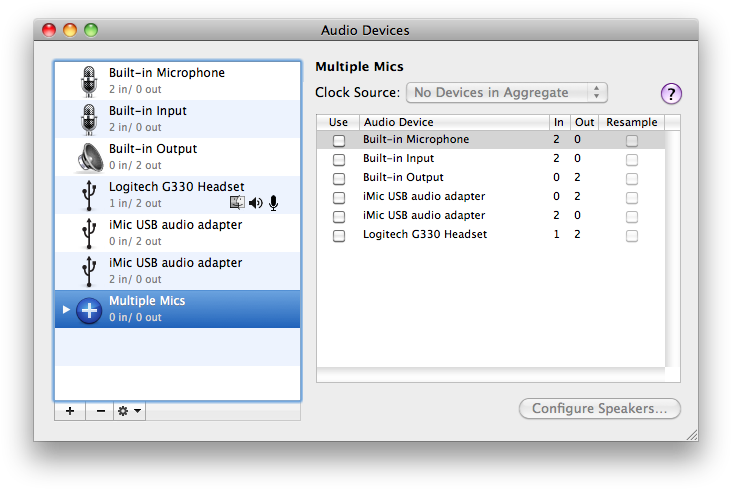Viewport: 731px width, 489px height.
Task: Click the input microphone icon on Logitech row
Action: tap(273, 203)
